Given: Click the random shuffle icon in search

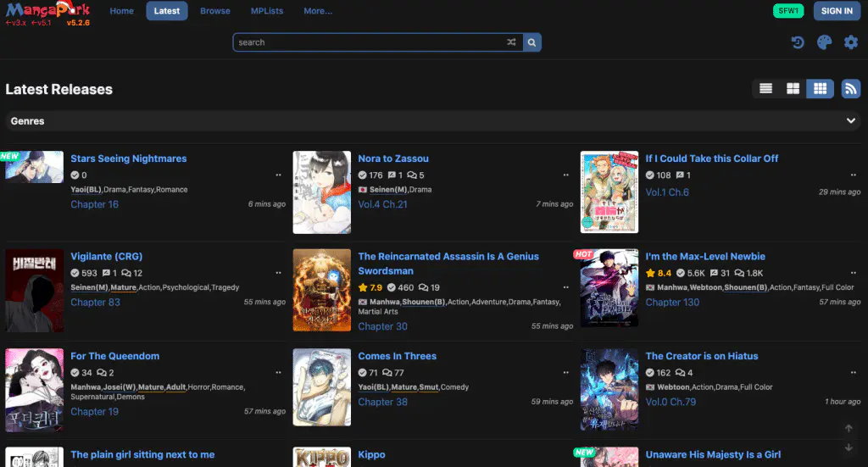Looking at the screenshot, I should pyautogui.click(x=511, y=42).
